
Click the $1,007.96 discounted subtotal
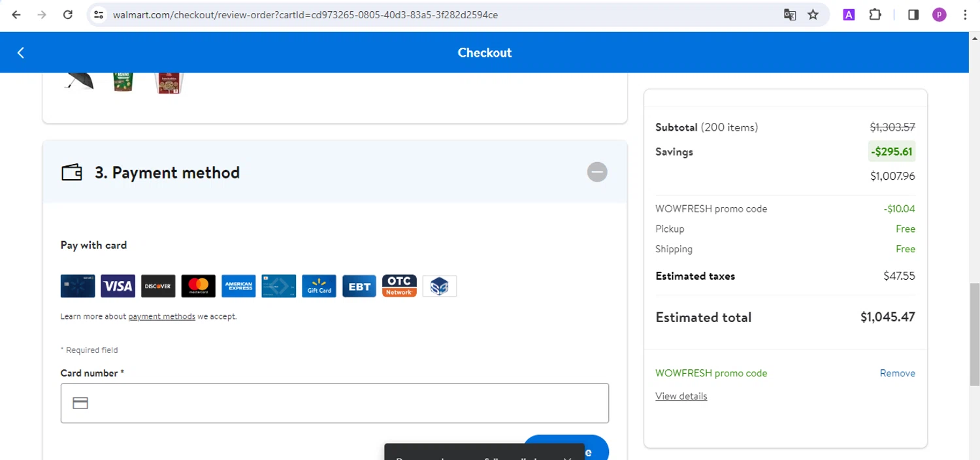pos(892,176)
